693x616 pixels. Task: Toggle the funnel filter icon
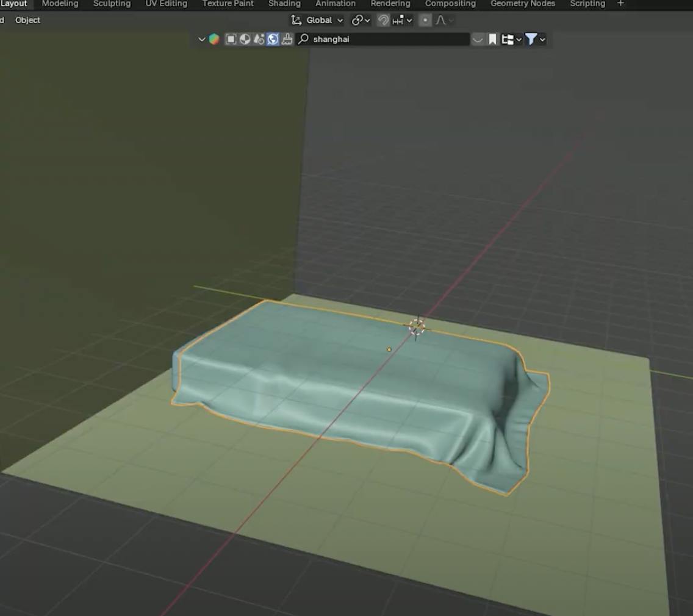pos(531,39)
